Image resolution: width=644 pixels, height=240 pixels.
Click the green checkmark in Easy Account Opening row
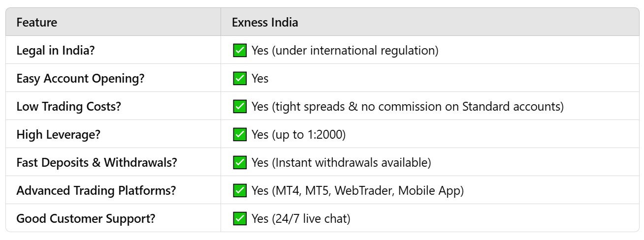point(240,78)
